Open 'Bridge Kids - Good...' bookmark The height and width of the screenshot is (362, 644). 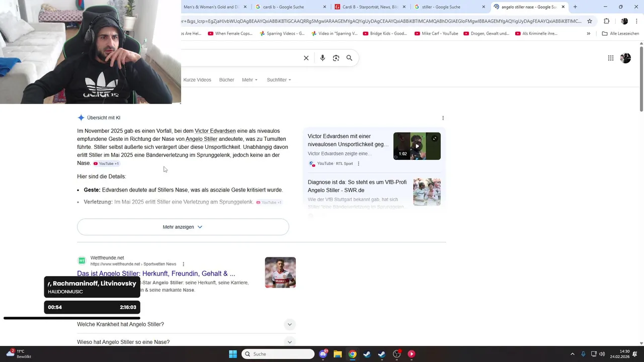click(384, 34)
